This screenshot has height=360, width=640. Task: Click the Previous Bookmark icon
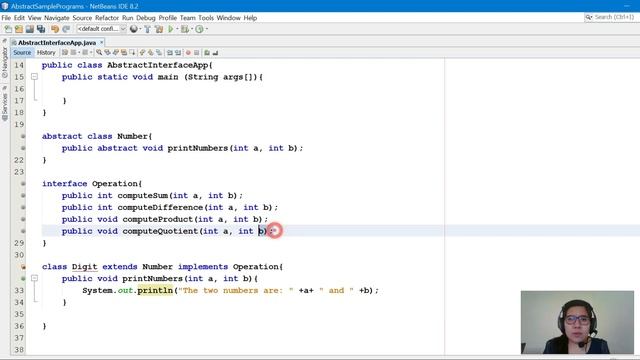(x=142, y=53)
